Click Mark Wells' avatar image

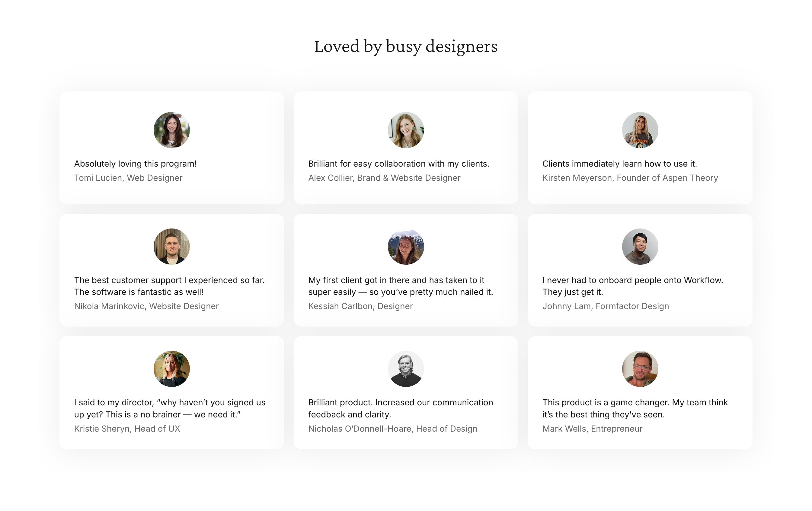[640, 369]
